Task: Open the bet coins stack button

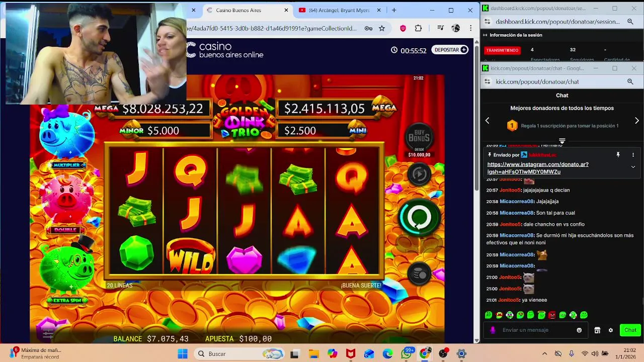Action: [419, 274]
